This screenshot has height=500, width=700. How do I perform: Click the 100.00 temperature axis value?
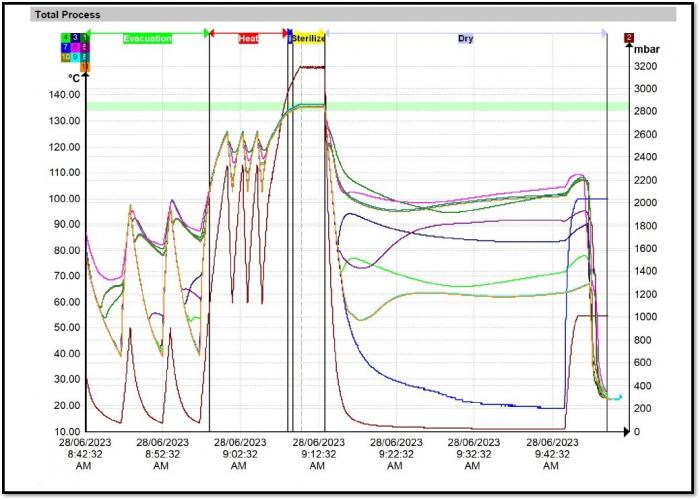click(64, 199)
